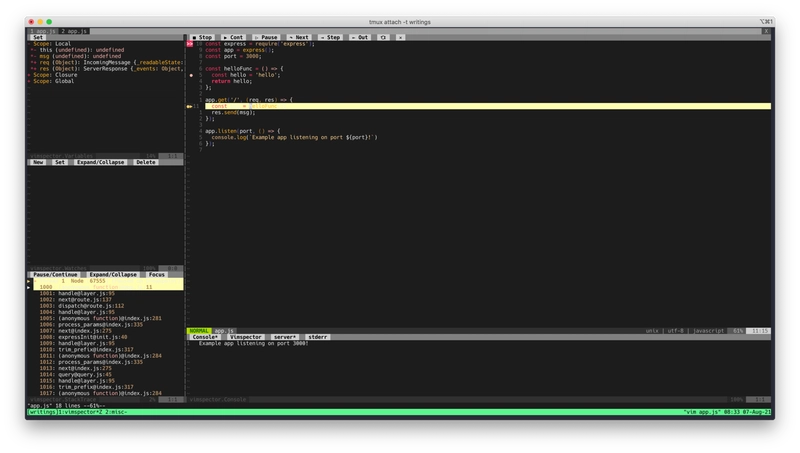Click Pause/Continue in the stack trace toolbar

coord(55,274)
